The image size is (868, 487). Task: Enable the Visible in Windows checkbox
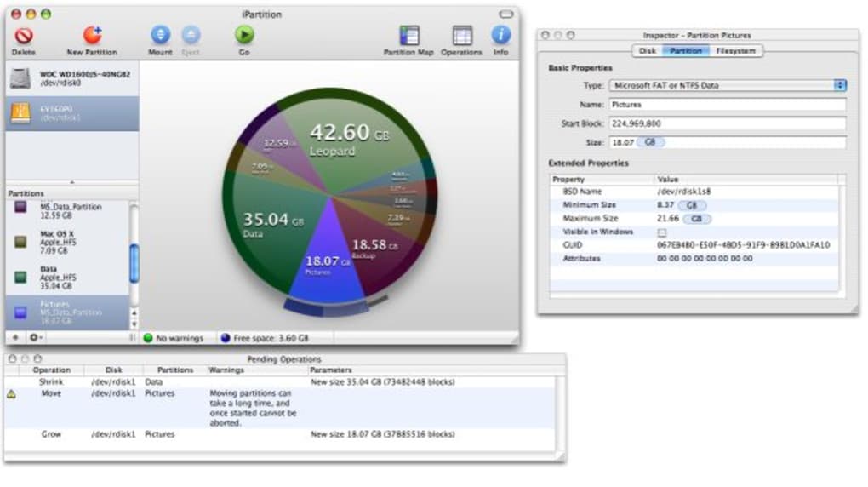pyautogui.click(x=662, y=232)
